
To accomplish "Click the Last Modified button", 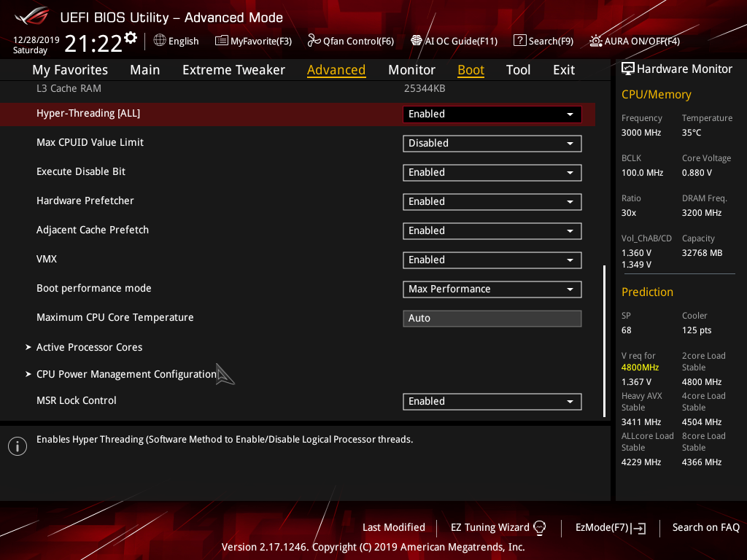I will tap(393, 528).
